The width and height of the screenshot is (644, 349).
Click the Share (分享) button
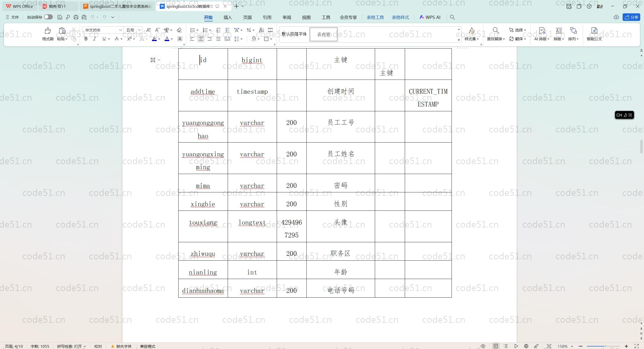(x=631, y=17)
